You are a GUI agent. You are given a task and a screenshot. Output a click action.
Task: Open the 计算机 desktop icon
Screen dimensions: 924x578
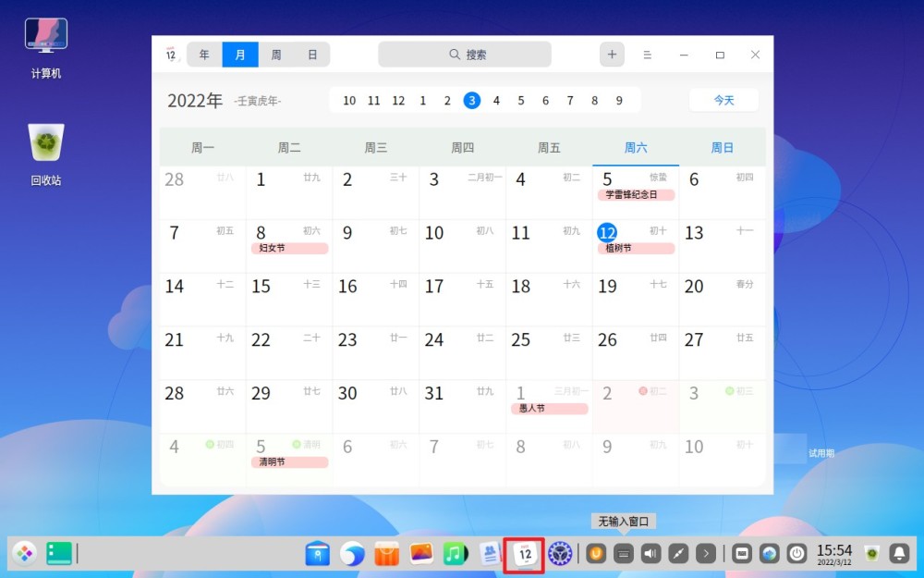point(46,48)
